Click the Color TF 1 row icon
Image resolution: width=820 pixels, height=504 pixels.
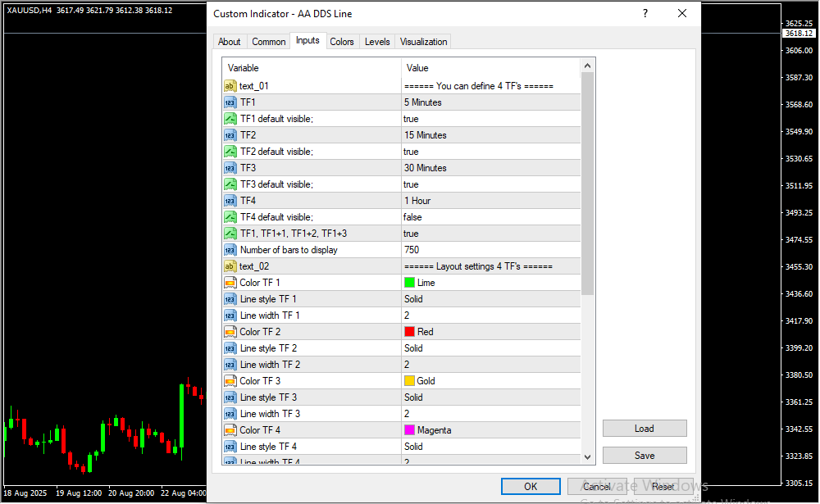[x=230, y=283]
